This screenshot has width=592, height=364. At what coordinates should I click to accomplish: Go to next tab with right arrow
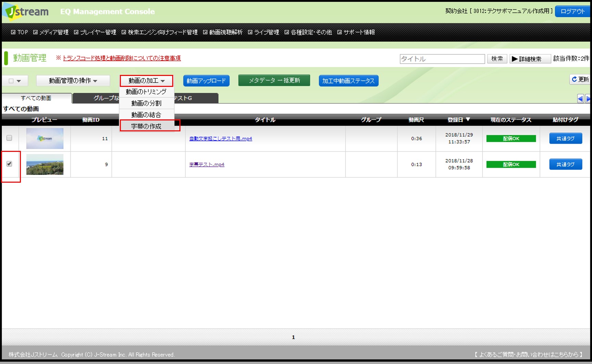[588, 99]
